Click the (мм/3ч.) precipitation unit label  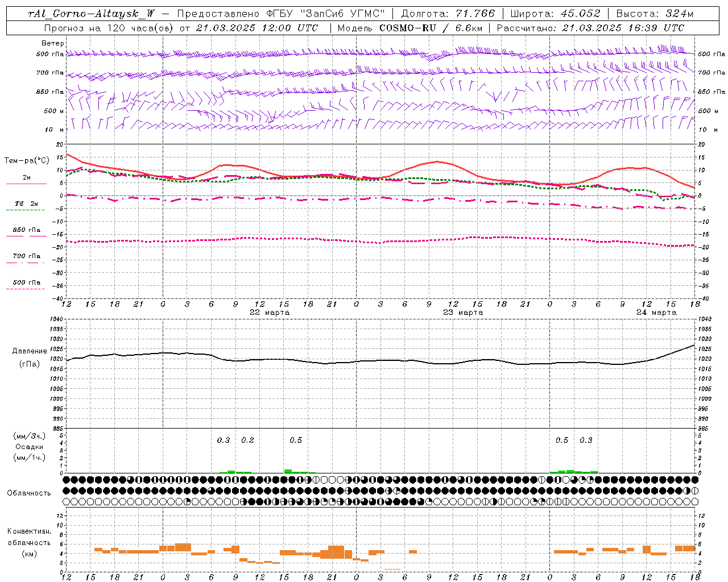pyautogui.click(x=29, y=436)
